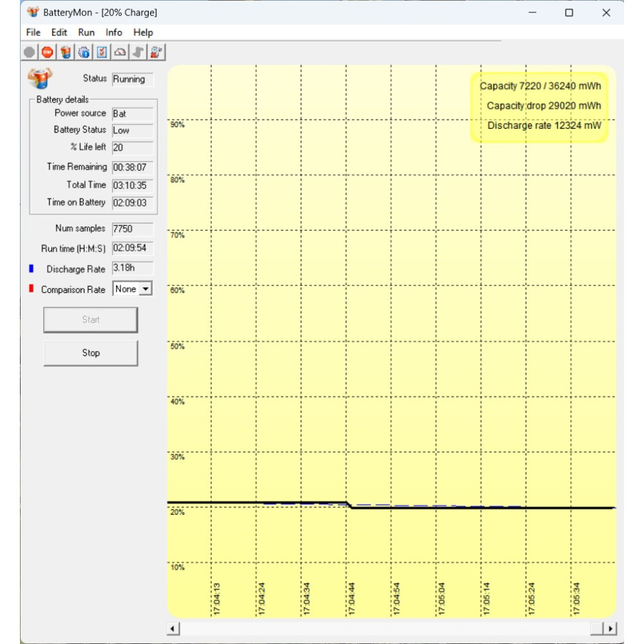Open the File menu
The height and width of the screenshot is (644, 644).
click(33, 32)
